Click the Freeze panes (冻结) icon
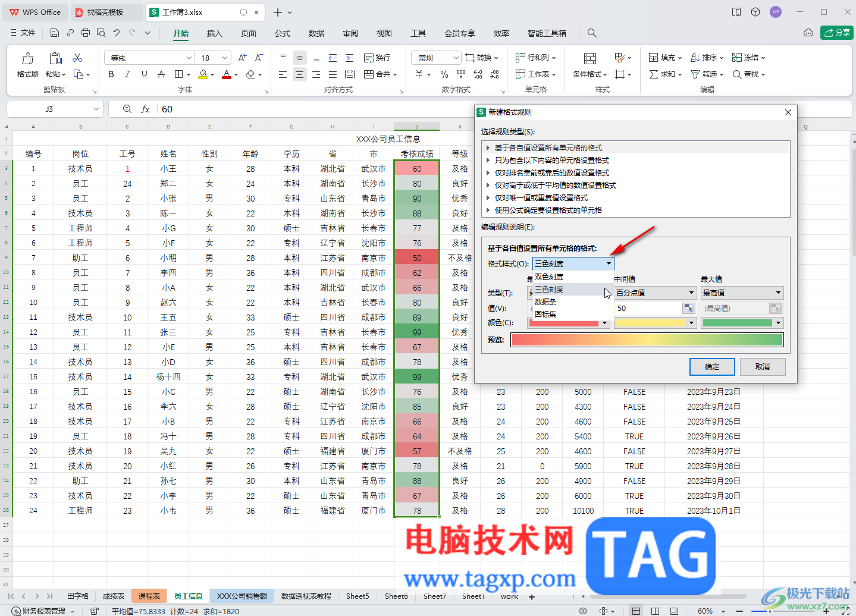Screen dimensions: 856x616 point(737,58)
